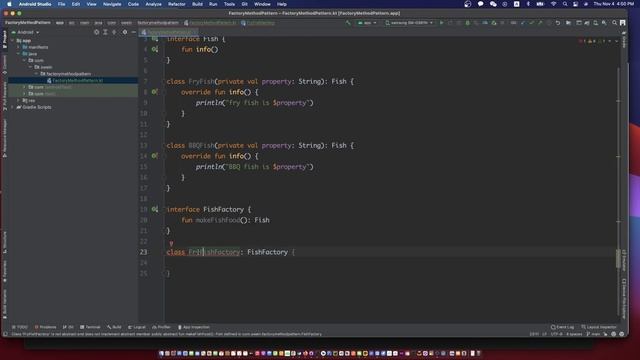The height and width of the screenshot is (360, 640).
Task: Select the FactoryMethodPattern.kt editor tab
Action: (168, 32)
